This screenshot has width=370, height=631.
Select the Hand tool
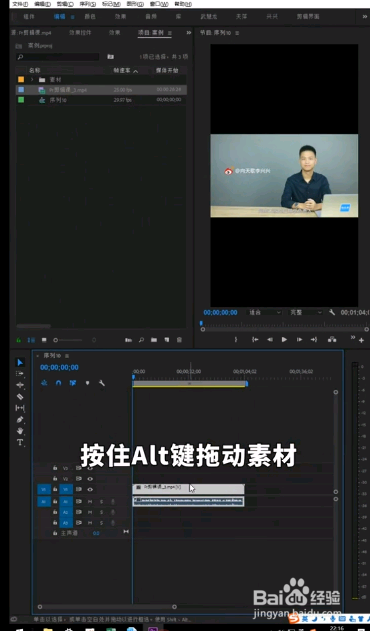click(x=20, y=431)
